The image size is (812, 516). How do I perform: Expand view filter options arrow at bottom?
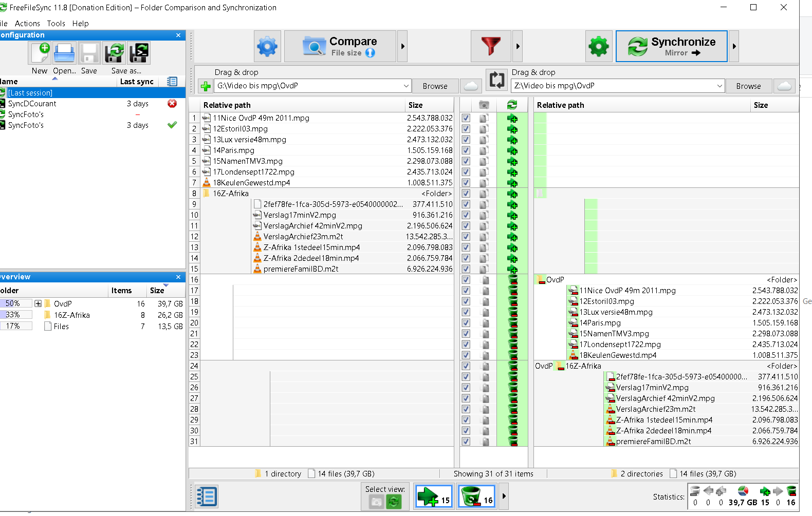504,496
